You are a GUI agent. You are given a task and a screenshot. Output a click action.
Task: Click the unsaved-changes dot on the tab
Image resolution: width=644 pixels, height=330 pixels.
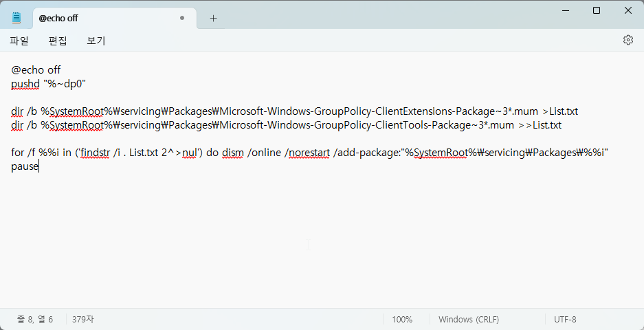click(182, 18)
